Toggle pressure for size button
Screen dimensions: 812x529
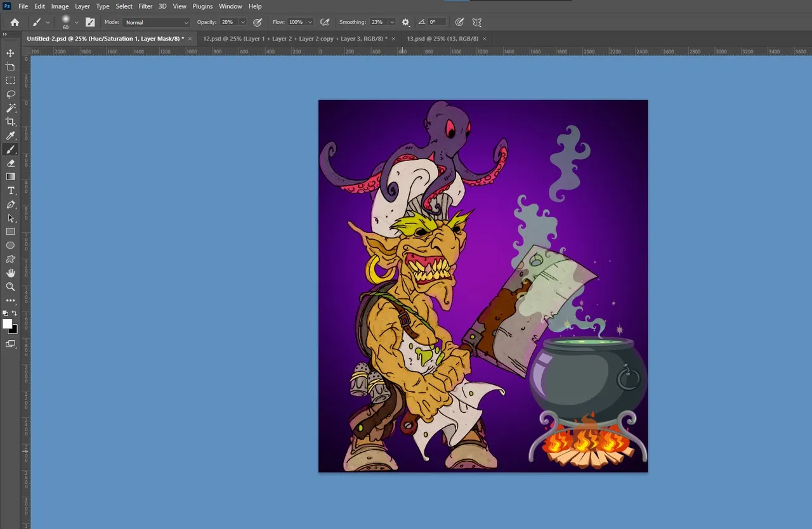(x=459, y=22)
